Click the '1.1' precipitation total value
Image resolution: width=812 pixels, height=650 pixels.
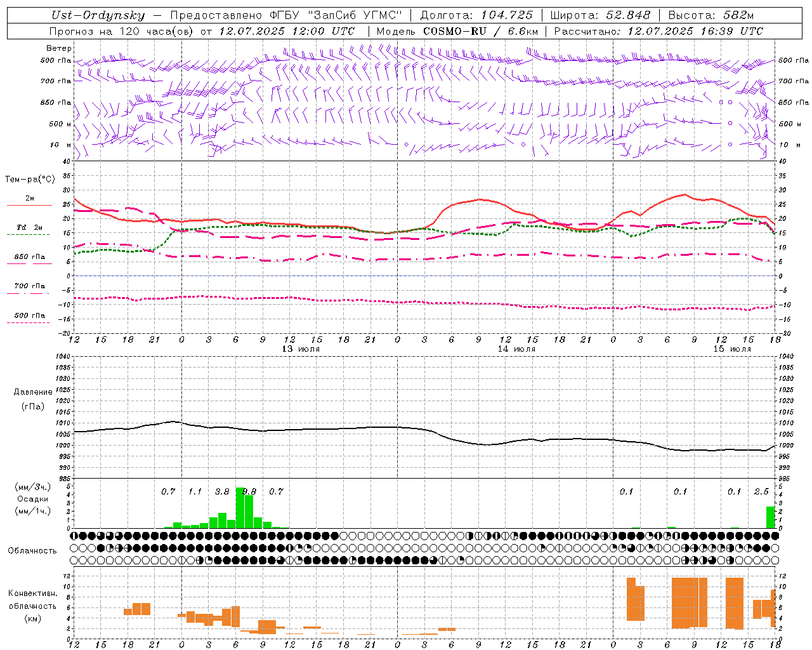point(195,491)
